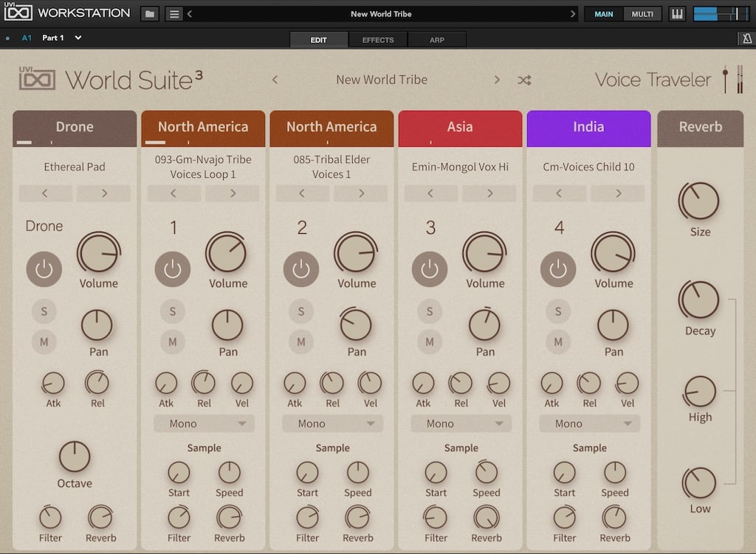Toggle layer 4 power button
The width and height of the screenshot is (756, 554).
pyautogui.click(x=558, y=269)
